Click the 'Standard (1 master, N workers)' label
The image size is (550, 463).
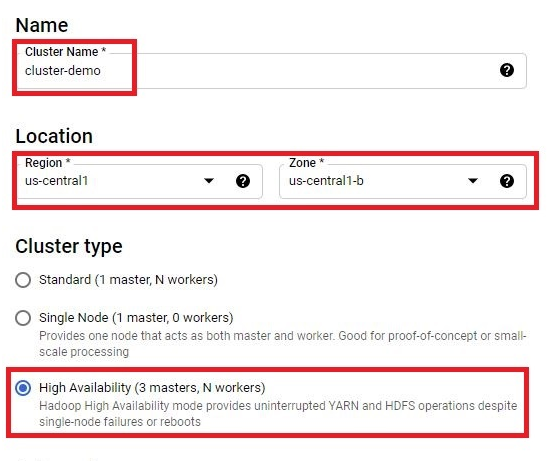pyautogui.click(x=128, y=280)
